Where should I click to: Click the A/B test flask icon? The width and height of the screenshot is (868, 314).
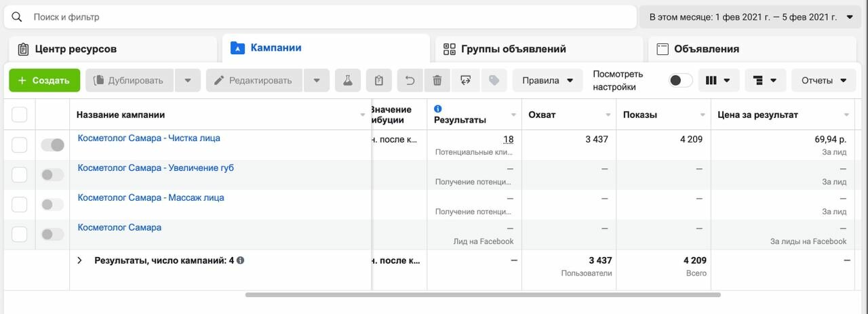point(348,80)
